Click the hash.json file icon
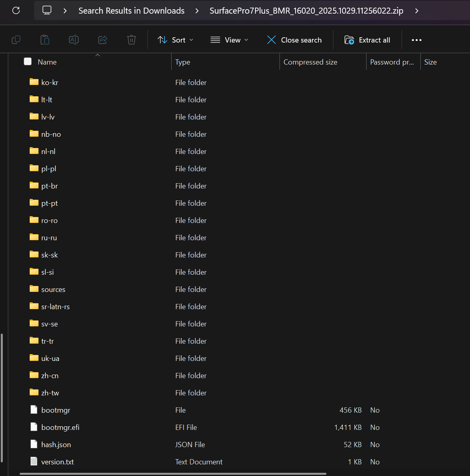 point(34,444)
